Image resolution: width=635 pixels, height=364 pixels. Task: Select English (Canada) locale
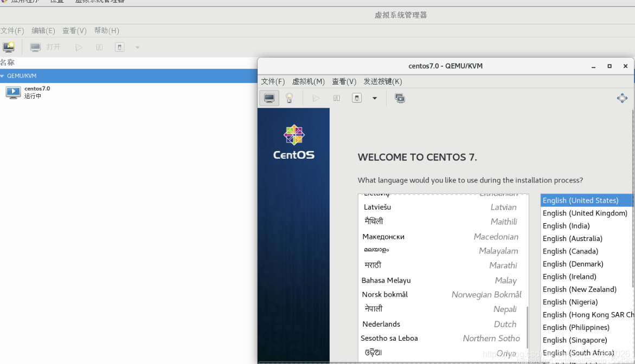(586, 251)
